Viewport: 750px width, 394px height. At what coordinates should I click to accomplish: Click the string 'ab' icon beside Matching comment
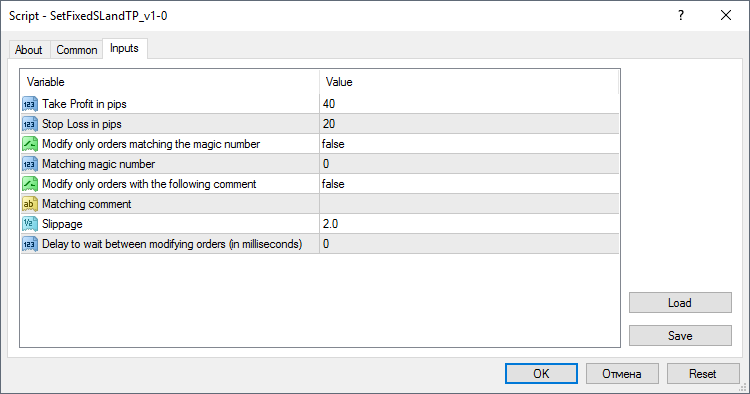30,204
